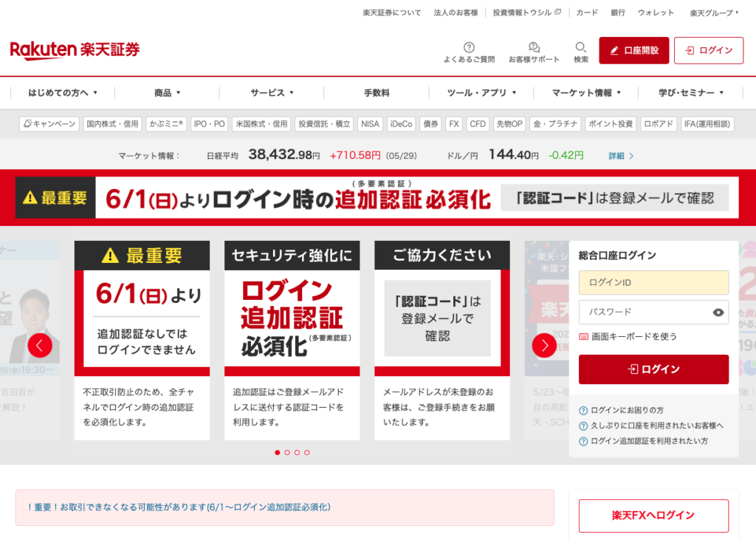756x540 pixels.
Task: Open 久しぶりに口座を利用されたいお客様へ link
Action: (651, 425)
